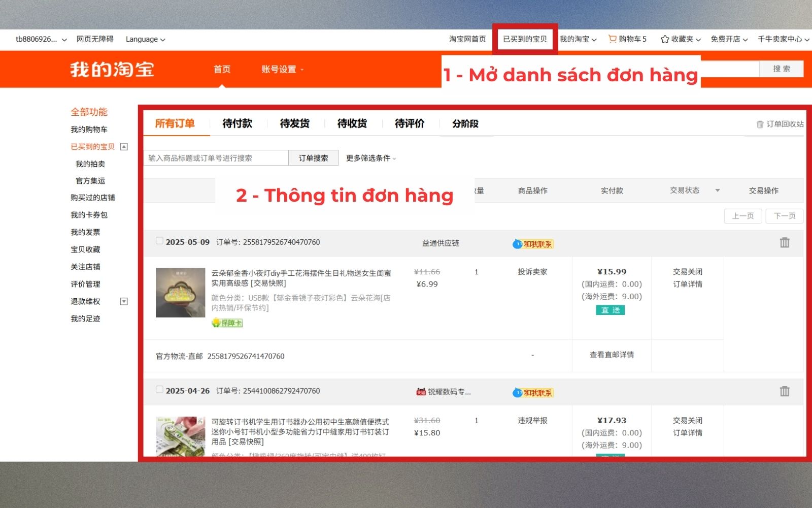Click 投诉卖家 for the cloud lamp order
The width and height of the screenshot is (812, 508).
click(x=532, y=272)
